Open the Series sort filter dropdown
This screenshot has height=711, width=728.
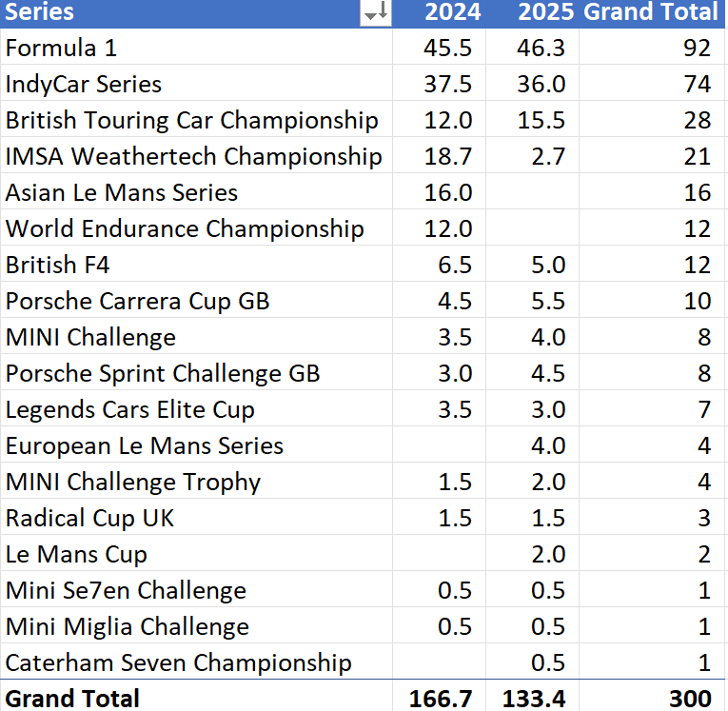point(376,12)
